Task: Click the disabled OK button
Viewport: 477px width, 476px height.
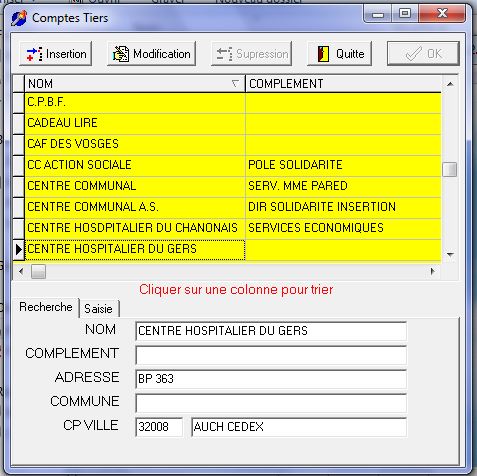Action: 423,54
